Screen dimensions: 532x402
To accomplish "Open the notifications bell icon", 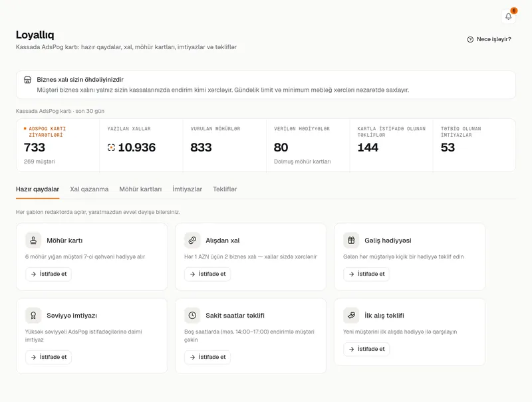I will pyautogui.click(x=508, y=16).
